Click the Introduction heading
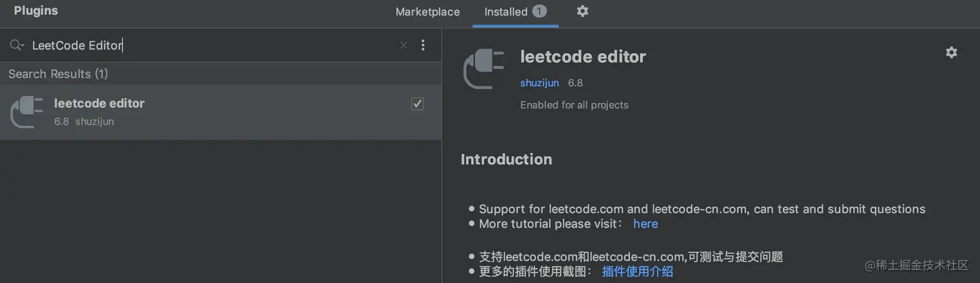The width and height of the screenshot is (980, 283). (506, 159)
